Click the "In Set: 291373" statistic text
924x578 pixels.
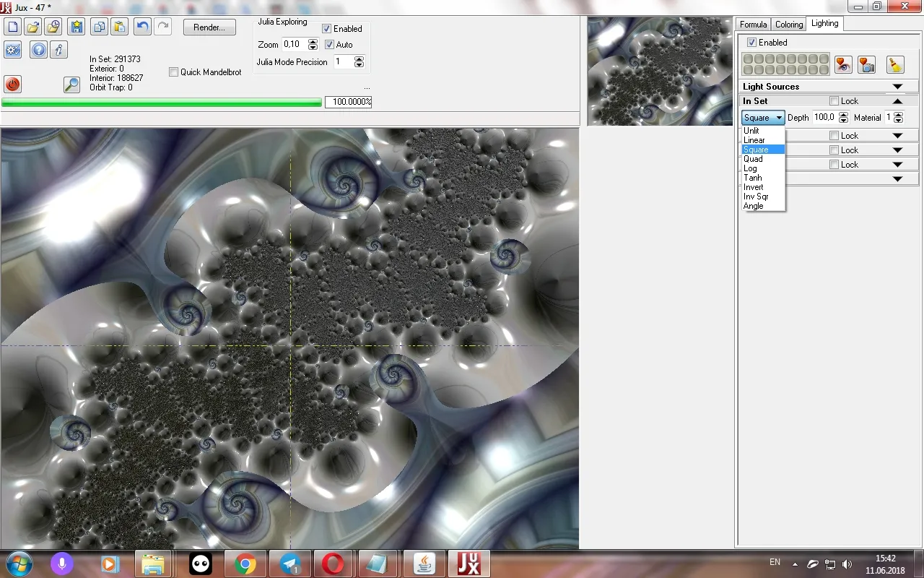[x=115, y=59]
